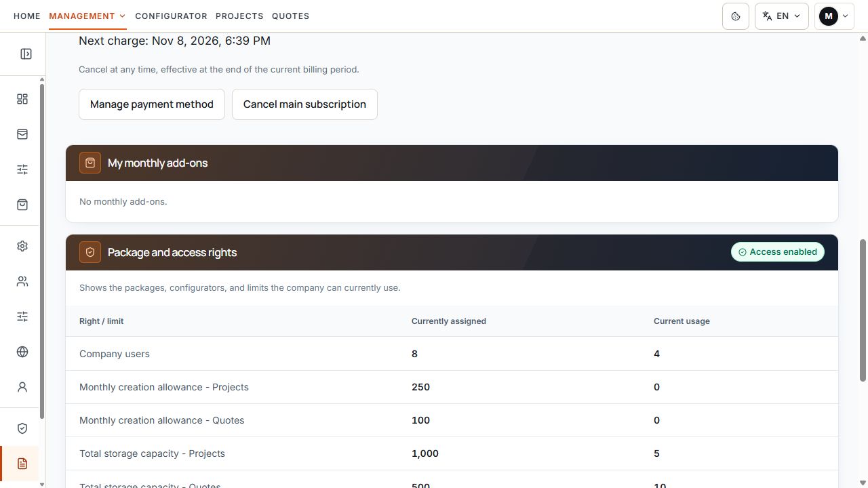
Task: Click sidebar scroll down arrow
Action: click(42, 484)
